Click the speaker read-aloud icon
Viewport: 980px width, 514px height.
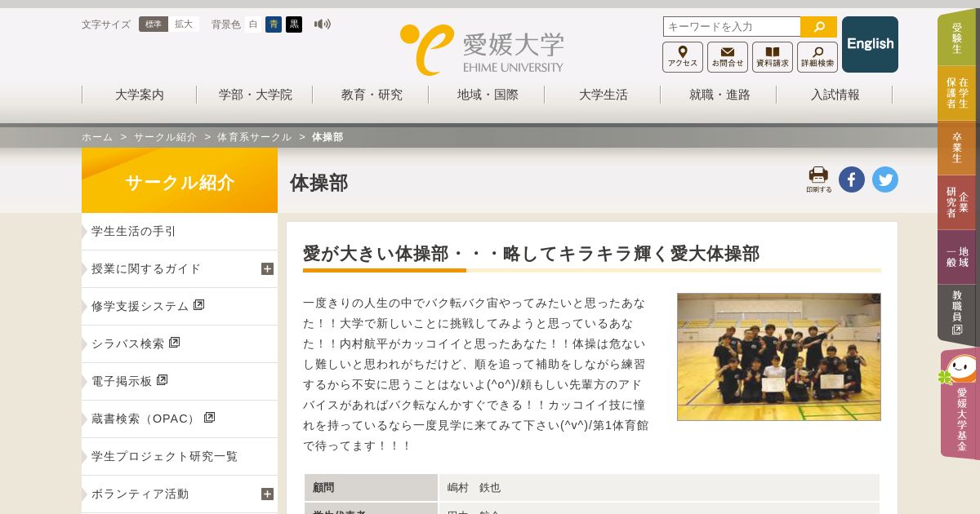pos(323,24)
